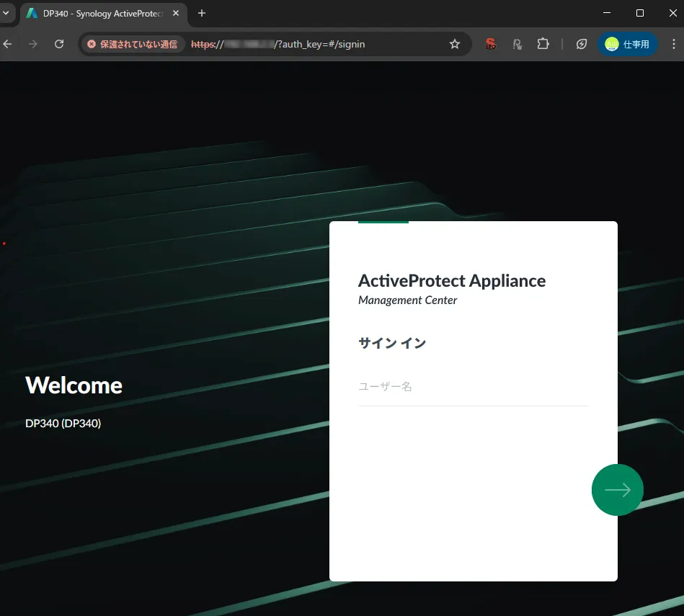Click the ActiveProtect Appliance heading
The width and height of the screenshot is (684, 616).
pyautogui.click(x=452, y=281)
